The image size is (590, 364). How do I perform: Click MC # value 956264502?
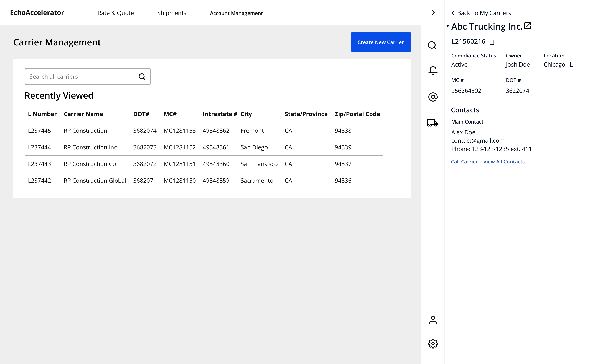466,90
